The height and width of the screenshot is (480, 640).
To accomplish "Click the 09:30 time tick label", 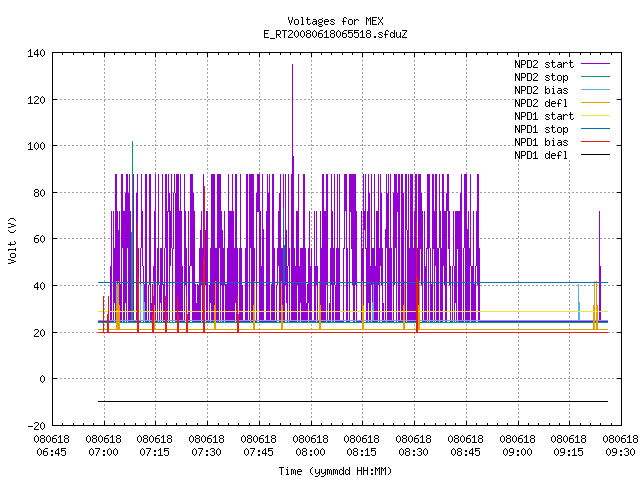I will (620, 452).
